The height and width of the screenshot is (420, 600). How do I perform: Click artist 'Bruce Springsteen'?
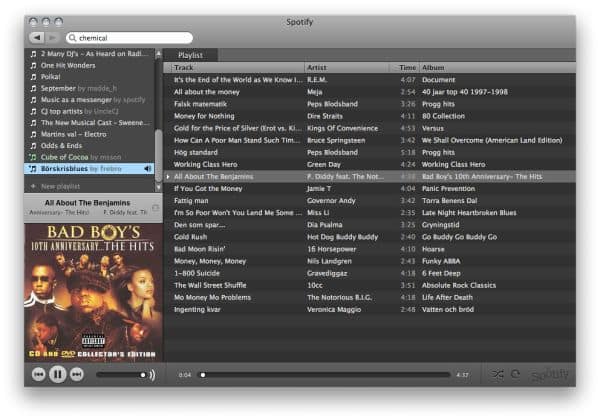pyautogui.click(x=336, y=140)
